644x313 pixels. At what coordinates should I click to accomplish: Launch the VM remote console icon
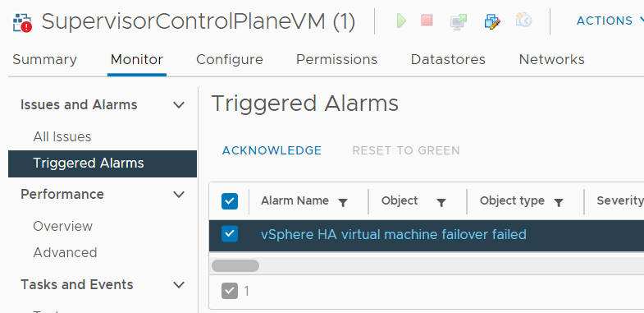tap(459, 21)
